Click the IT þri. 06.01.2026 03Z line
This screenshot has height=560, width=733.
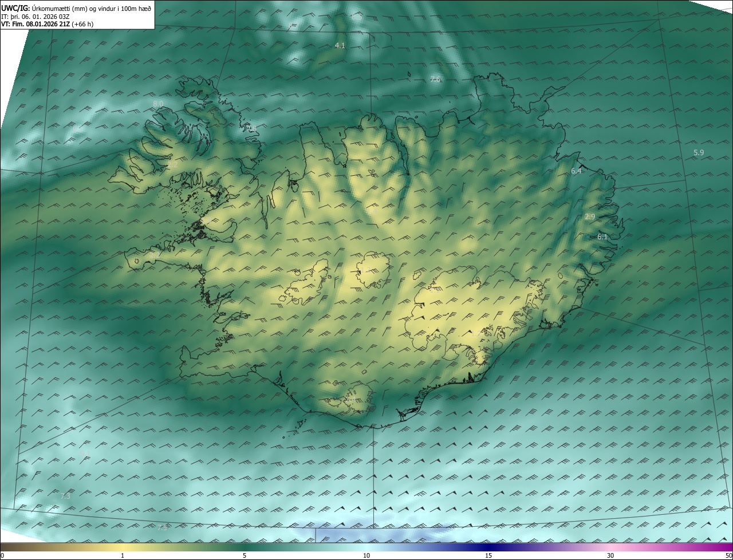tap(35, 15)
